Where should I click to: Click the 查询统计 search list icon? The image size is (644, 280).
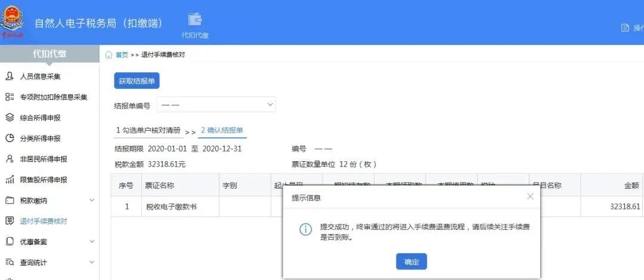[10, 262]
